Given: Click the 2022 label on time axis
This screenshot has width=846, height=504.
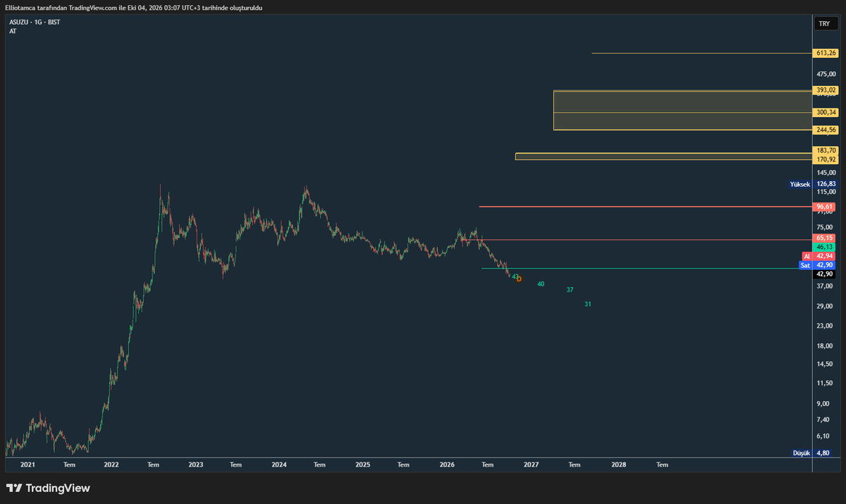Looking at the screenshot, I should point(111,465).
